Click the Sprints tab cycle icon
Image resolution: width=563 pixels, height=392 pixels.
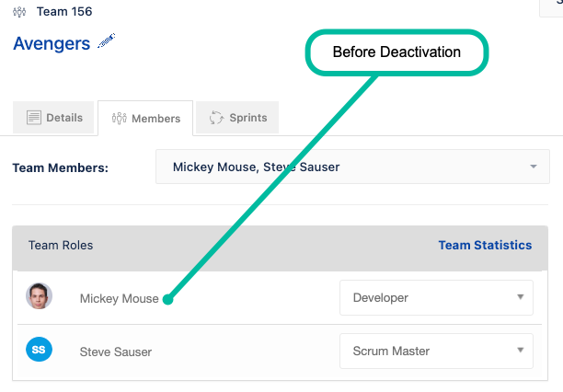tap(216, 118)
